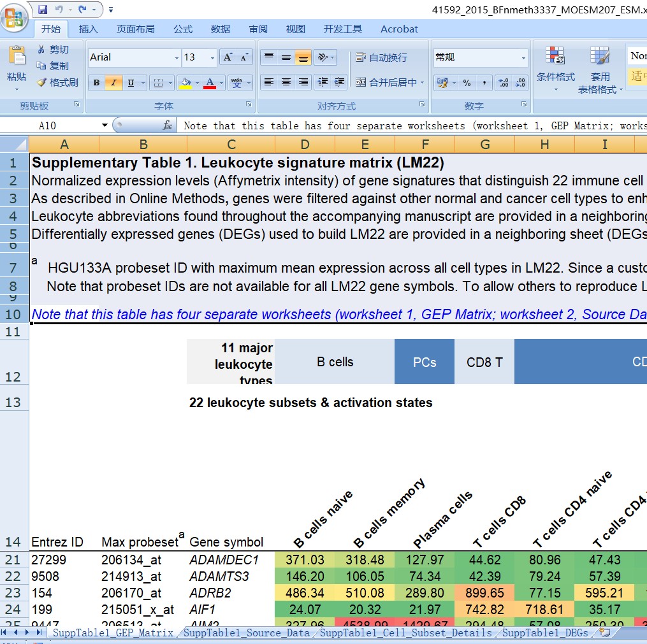The height and width of the screenshot is (644, 647).
Task: Center text horizontally
Action: pyautogui.click(x=286, y=82)
